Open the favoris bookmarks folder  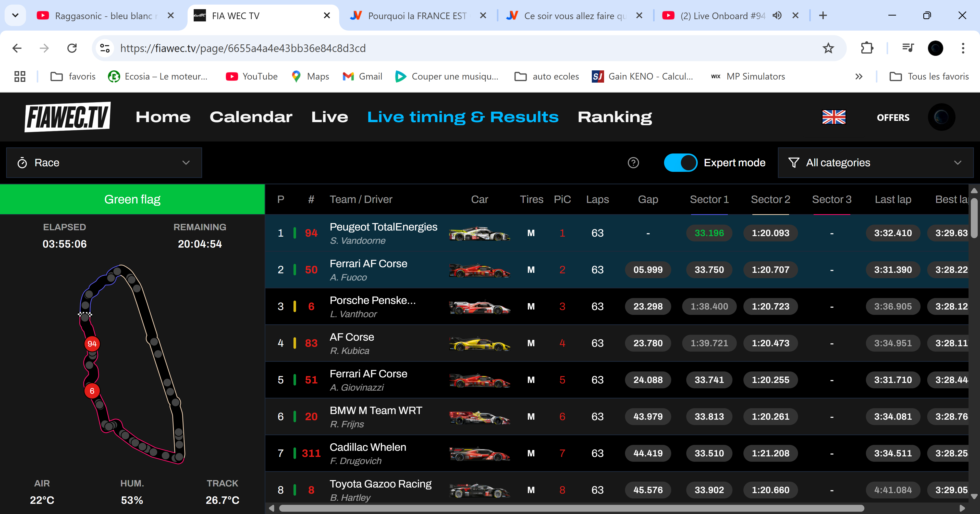pyautogui.click(x=73, y=76)
